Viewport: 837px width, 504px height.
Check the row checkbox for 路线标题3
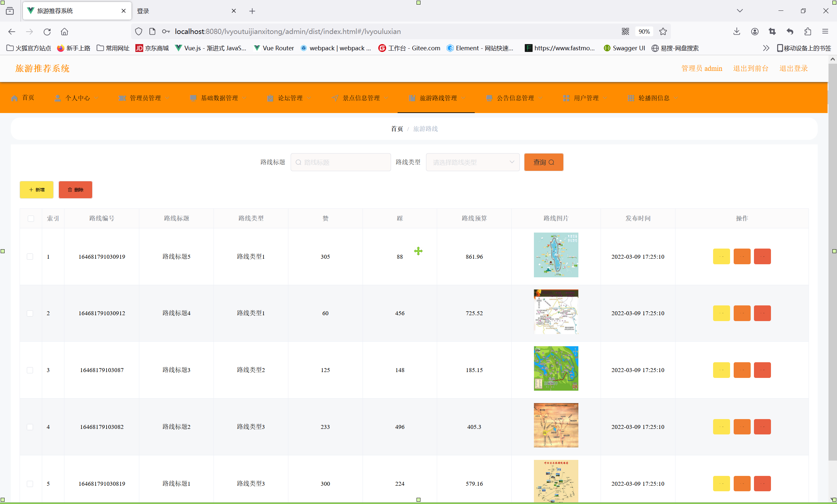tap(30, 370)
